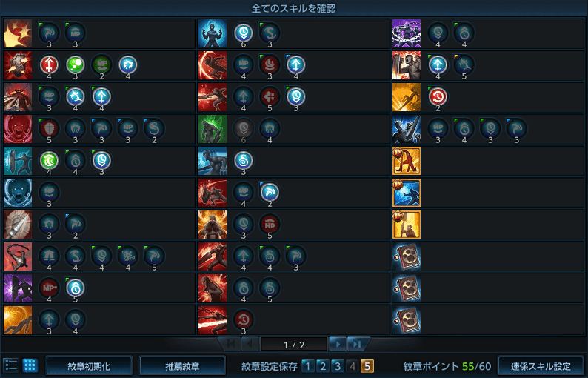The image size is (588, 378).
Task: Select the green glowing figure skill icon
Action: click(x=213, y=129)
